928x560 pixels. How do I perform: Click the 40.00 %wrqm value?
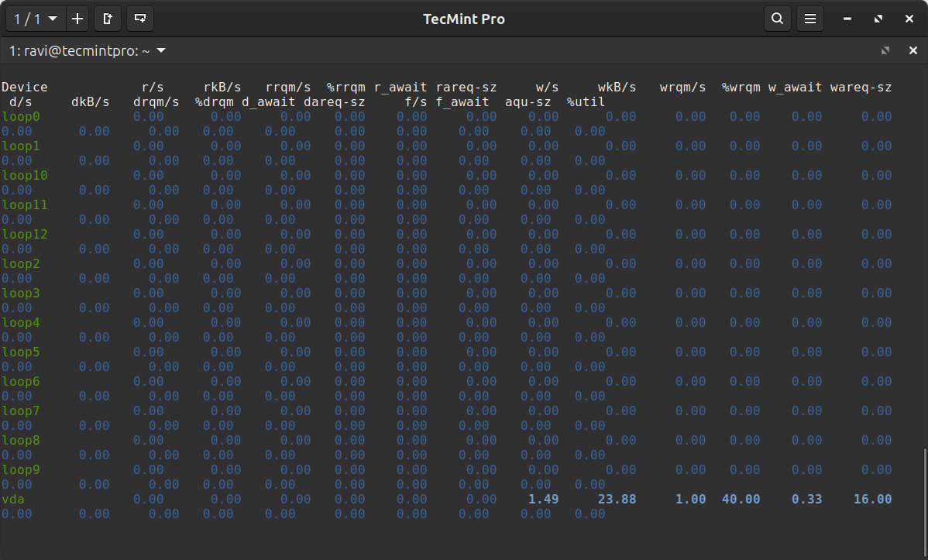741,500
